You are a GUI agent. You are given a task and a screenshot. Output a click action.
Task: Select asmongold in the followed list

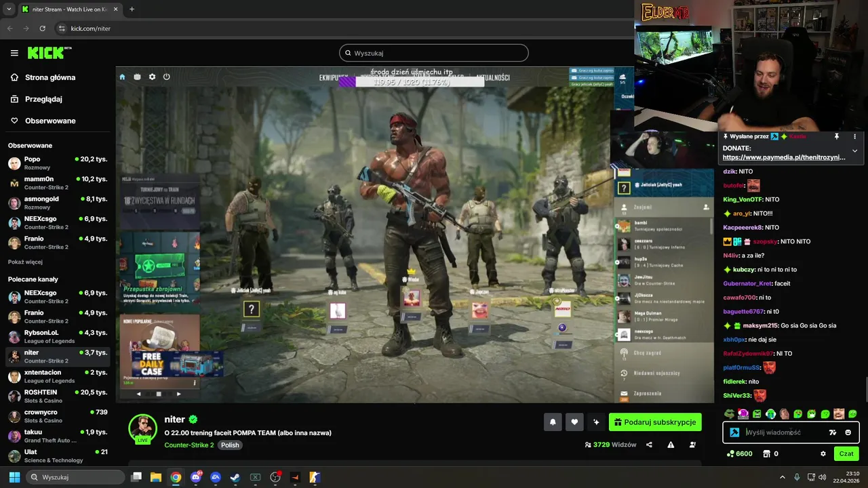pos(58,203)
